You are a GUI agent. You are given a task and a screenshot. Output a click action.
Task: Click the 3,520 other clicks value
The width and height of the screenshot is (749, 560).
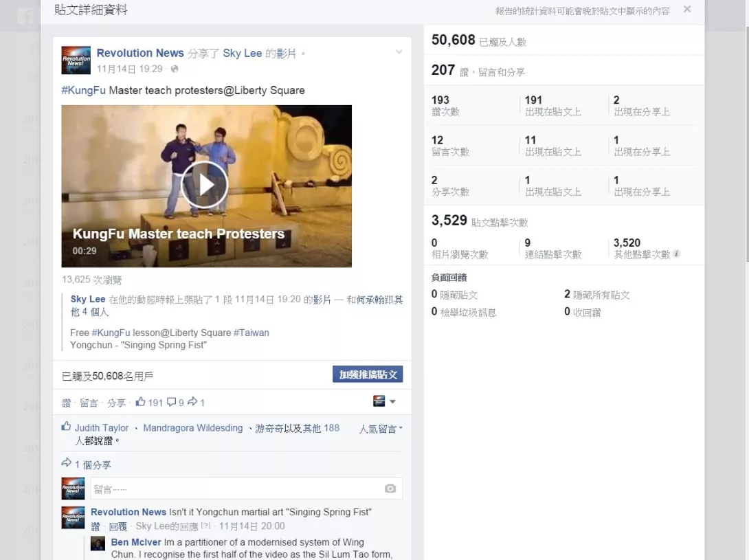pos(627,243)
